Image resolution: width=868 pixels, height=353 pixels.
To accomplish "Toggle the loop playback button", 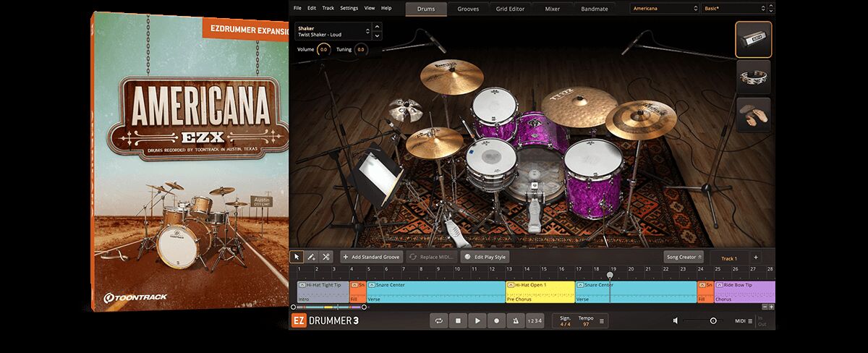I will point(438,320).
